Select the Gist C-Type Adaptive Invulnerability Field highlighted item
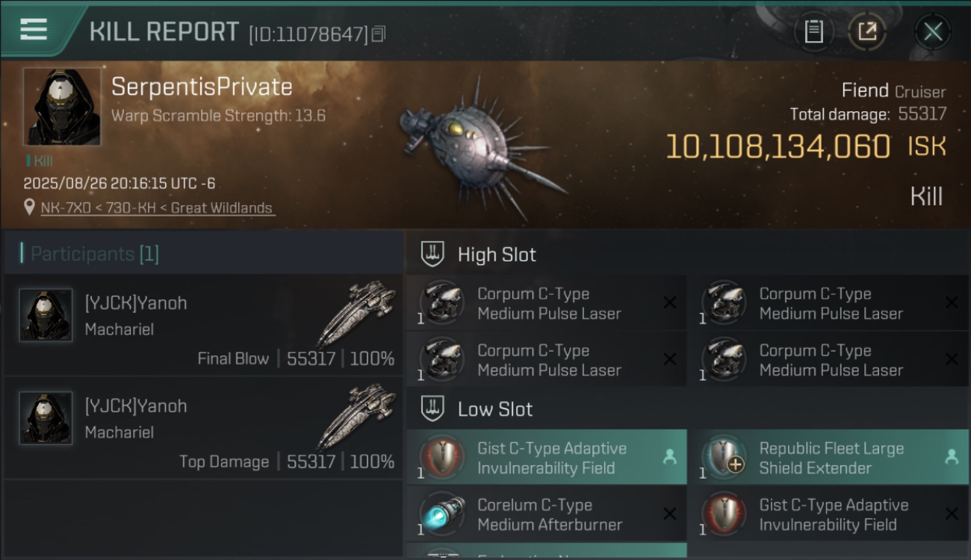971x560 pixels. 547,458
